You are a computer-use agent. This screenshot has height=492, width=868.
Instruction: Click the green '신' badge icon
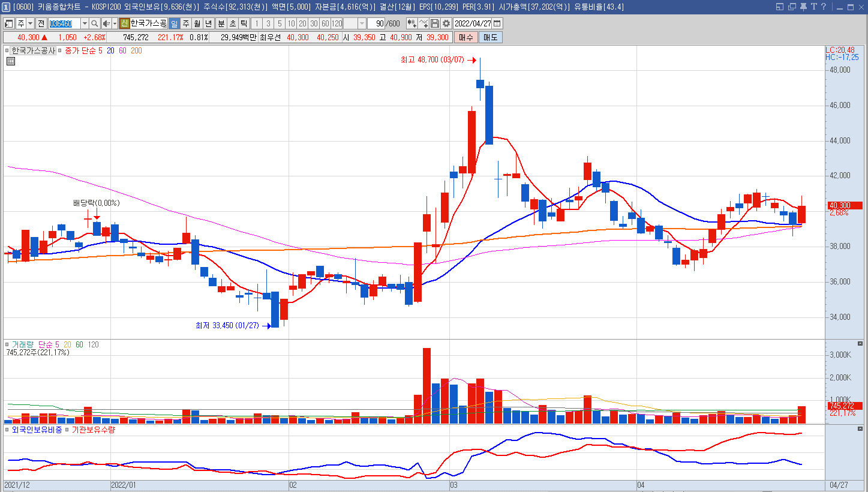124,23
